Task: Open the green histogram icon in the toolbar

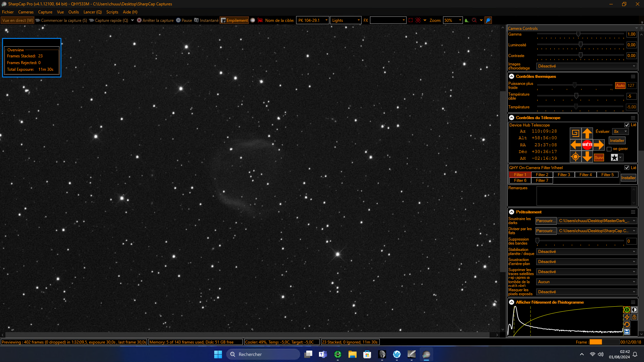Action: point(467,20)
